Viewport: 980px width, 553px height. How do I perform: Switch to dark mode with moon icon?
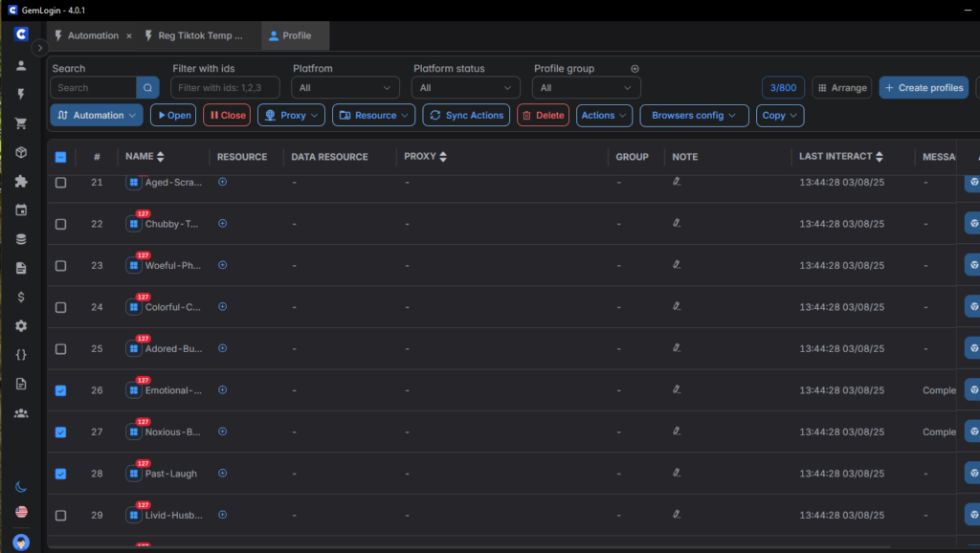coord(21,487)
